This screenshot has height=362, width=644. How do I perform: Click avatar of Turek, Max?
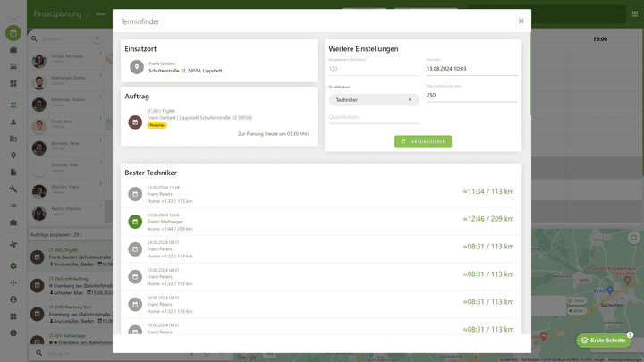click(x=39, y=126)
